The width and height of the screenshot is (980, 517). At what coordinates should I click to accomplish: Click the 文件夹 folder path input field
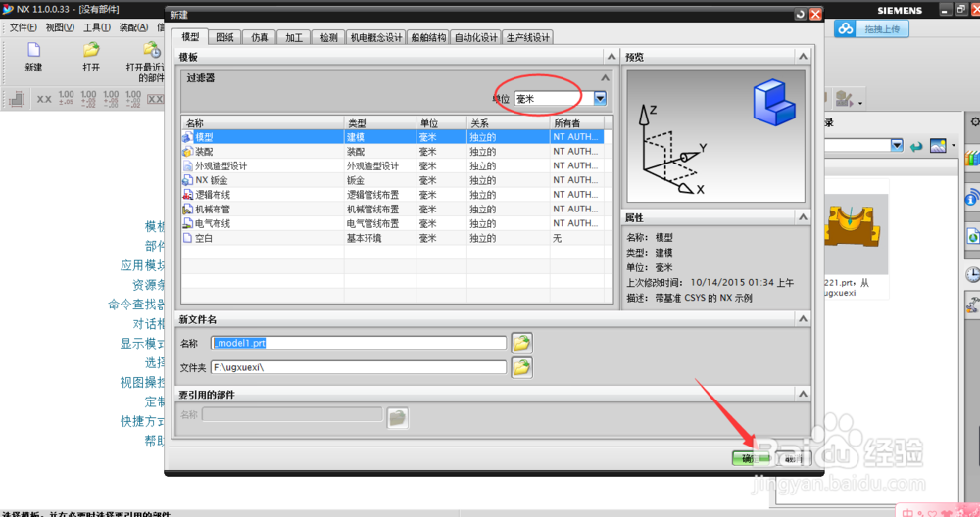click(x=359, y=367)
